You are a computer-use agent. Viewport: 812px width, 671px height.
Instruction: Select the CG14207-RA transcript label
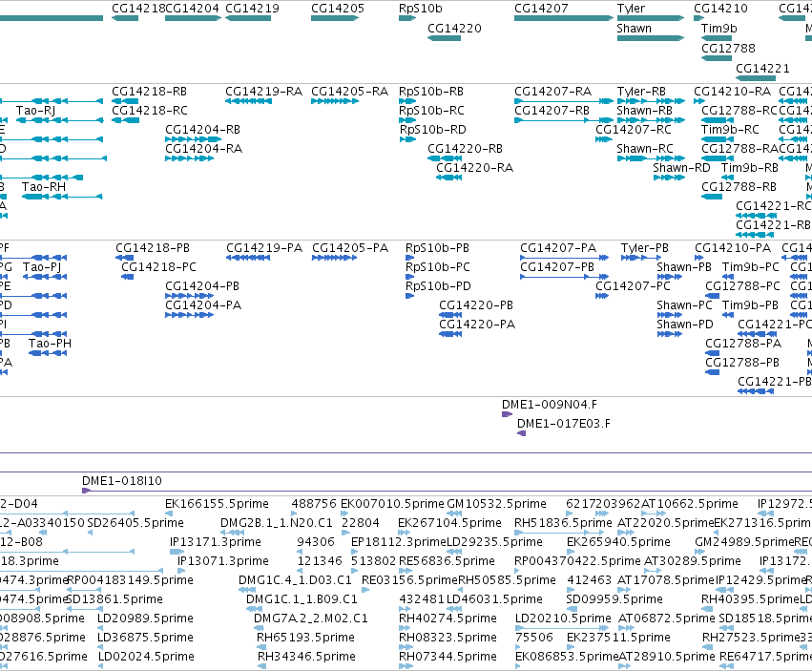(552, 92)
